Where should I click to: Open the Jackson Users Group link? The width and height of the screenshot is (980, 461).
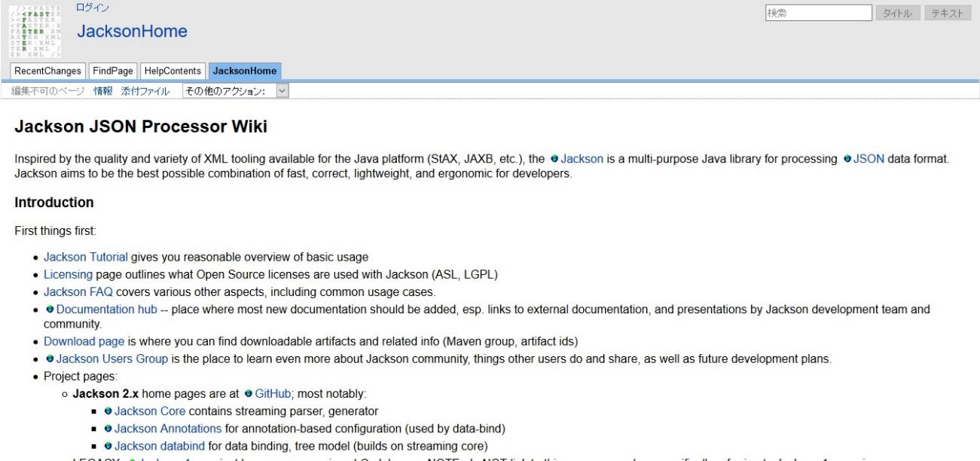tap(111, 359)
